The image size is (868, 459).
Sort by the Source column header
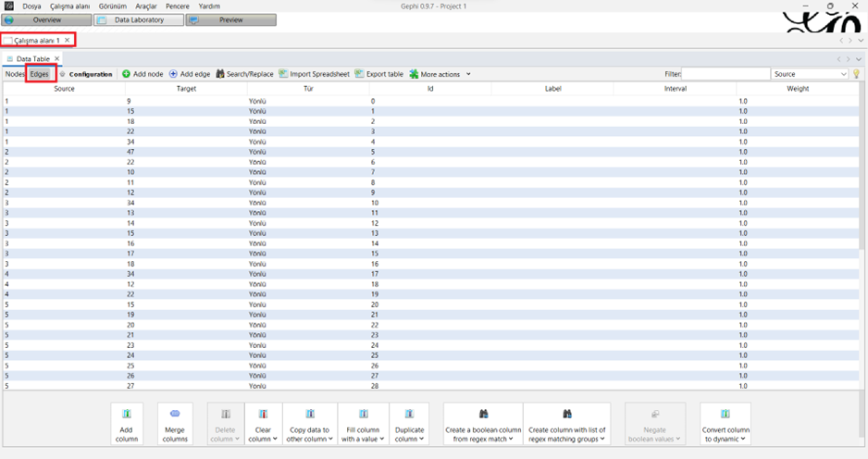click(x=64, y=89)
